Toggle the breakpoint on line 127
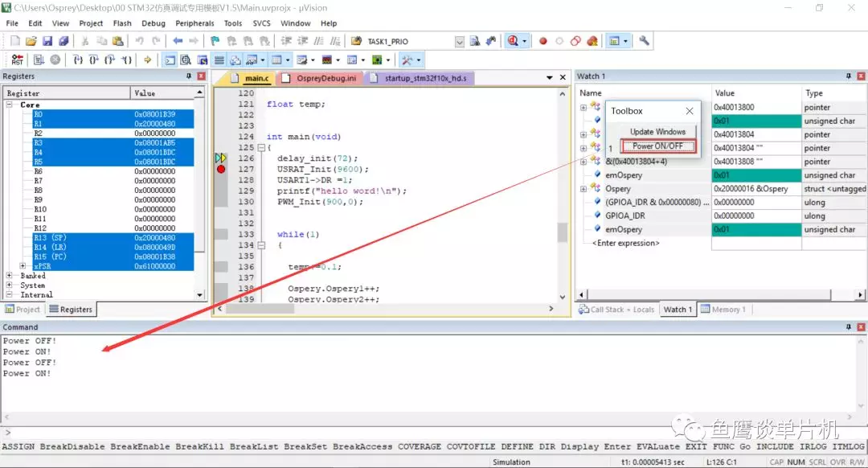This screenshot has width=868, height=468. (221, 169)
